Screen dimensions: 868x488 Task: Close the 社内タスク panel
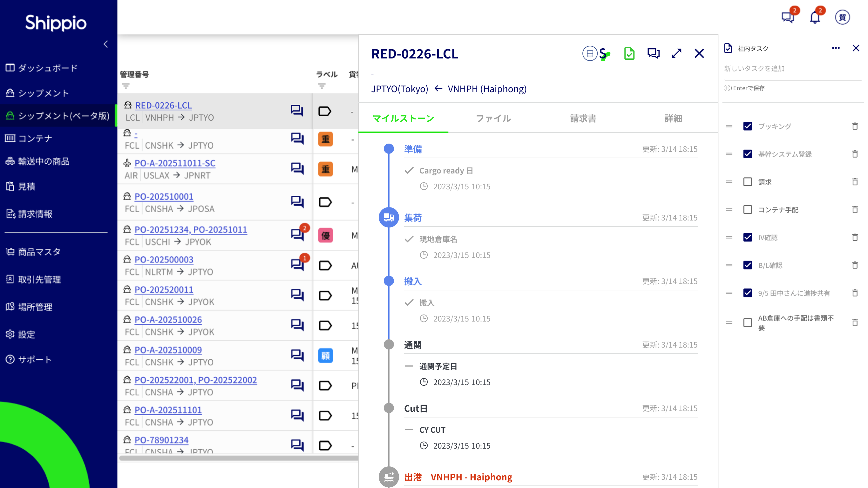(856, 48)
